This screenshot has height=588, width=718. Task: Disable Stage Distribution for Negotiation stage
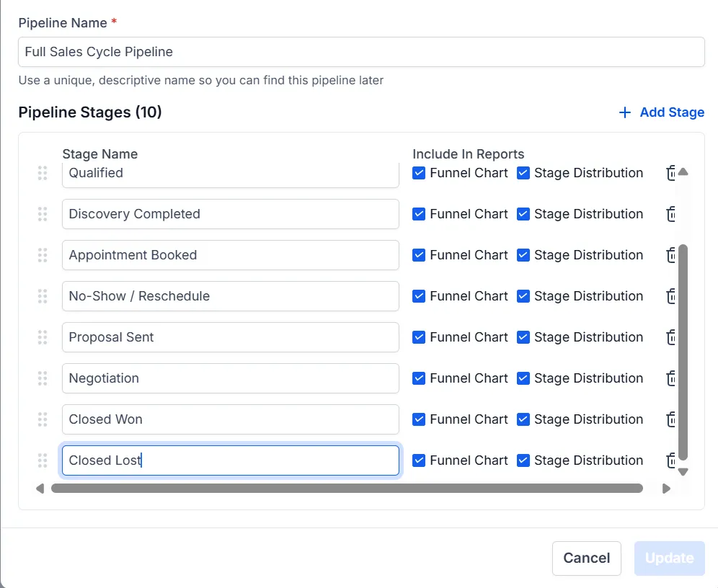pyautogui.click(x=523, y=378)
